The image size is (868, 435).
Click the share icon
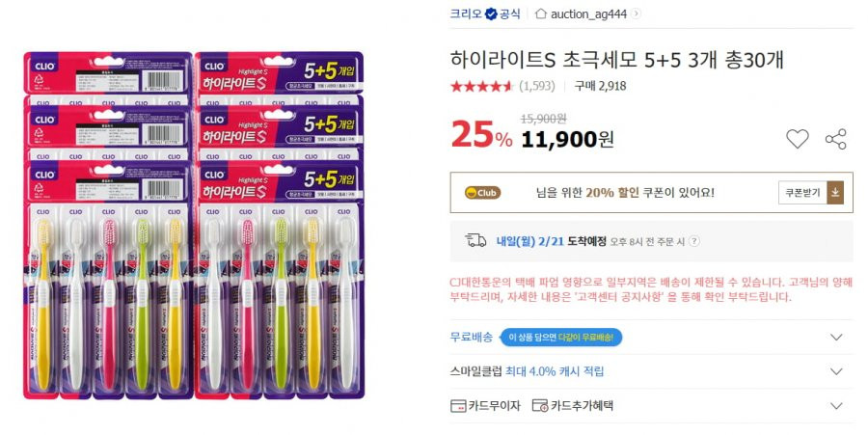point(836,139)
